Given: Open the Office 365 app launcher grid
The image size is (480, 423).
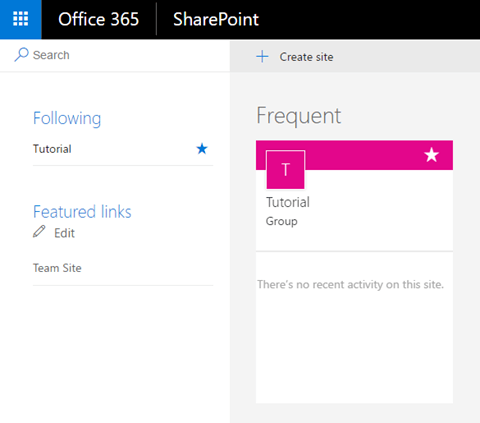Looking at the screenshot, I should 21,19.
